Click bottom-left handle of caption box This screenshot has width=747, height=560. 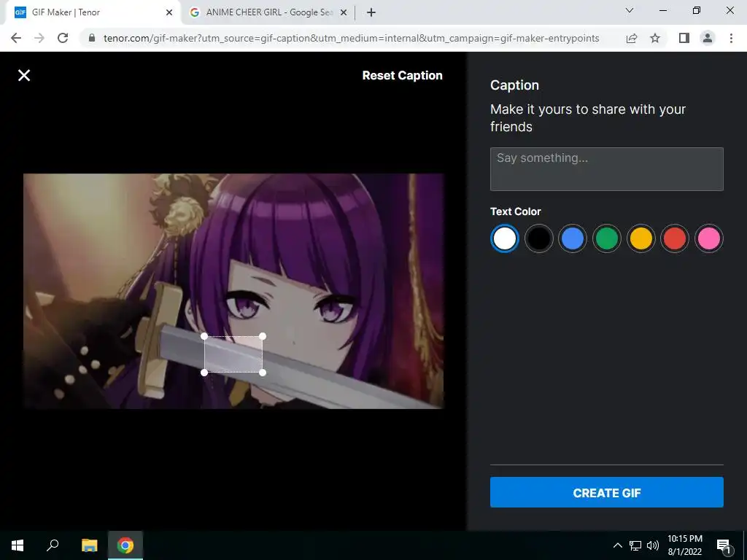point(204,373)
